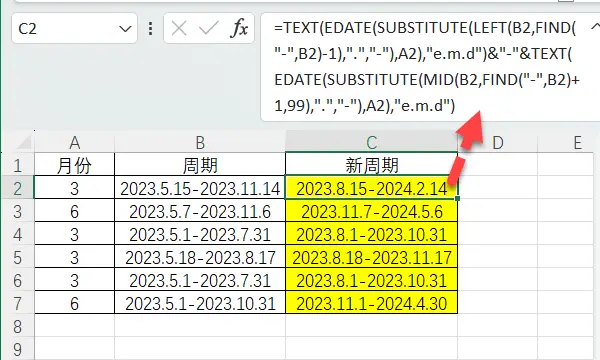Click the header cell 周期
Viewport: 600px width, 360px height.
(x=200, y=165)
